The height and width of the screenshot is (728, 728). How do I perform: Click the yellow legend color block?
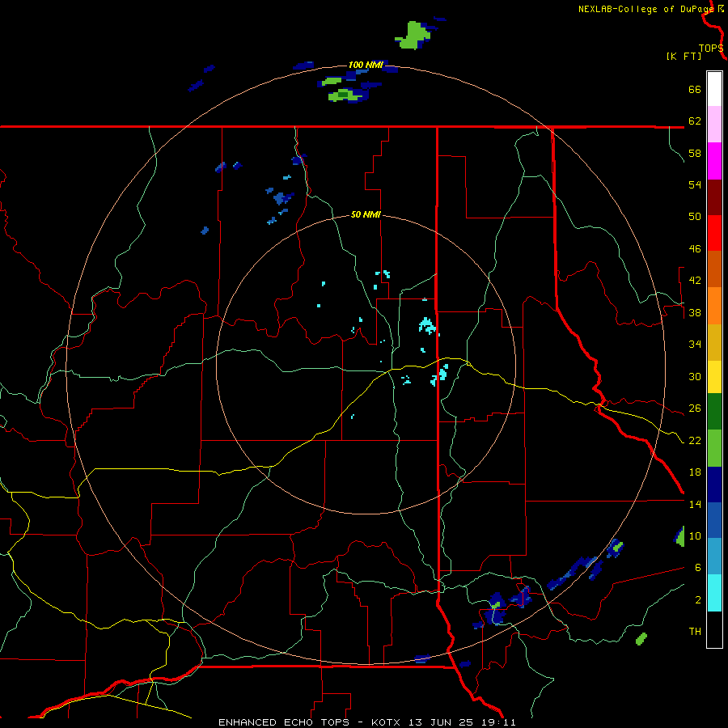click(x=714, y=377)
